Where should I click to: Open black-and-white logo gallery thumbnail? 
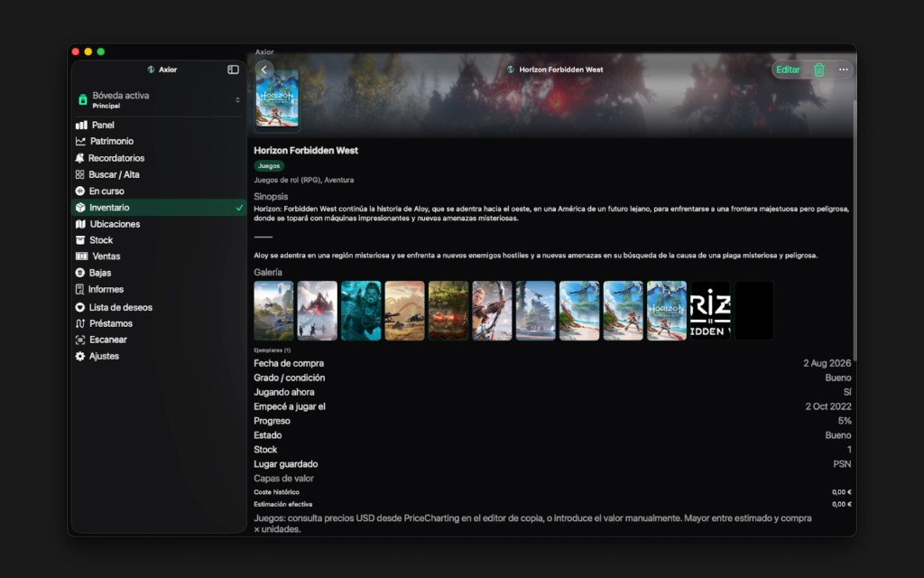pos(710,311)
